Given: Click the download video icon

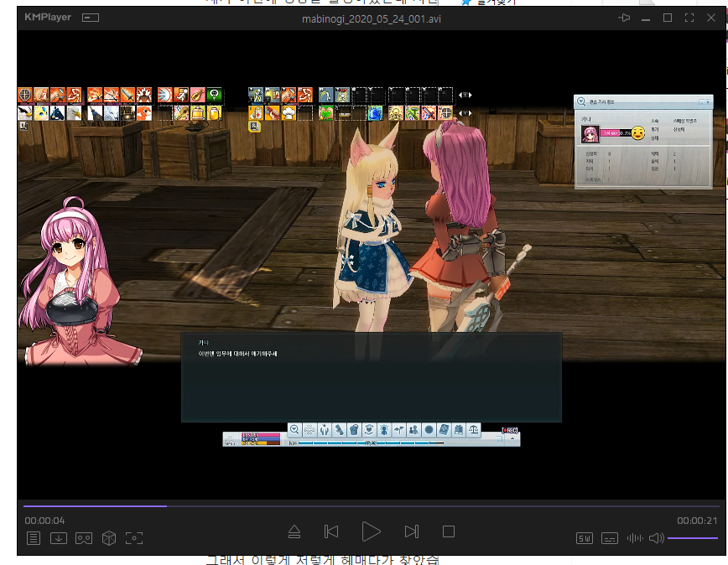Looking at the screenshot, I should (59, 538).
